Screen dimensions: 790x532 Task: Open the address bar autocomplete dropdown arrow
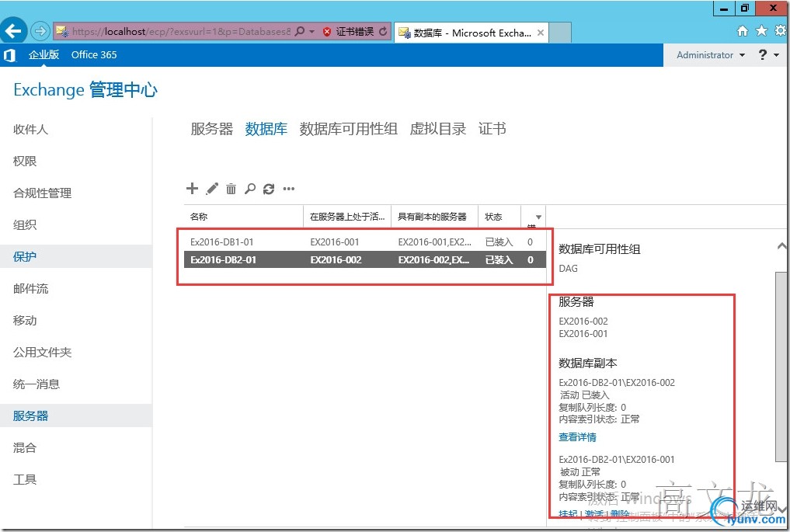coord(311,31)
